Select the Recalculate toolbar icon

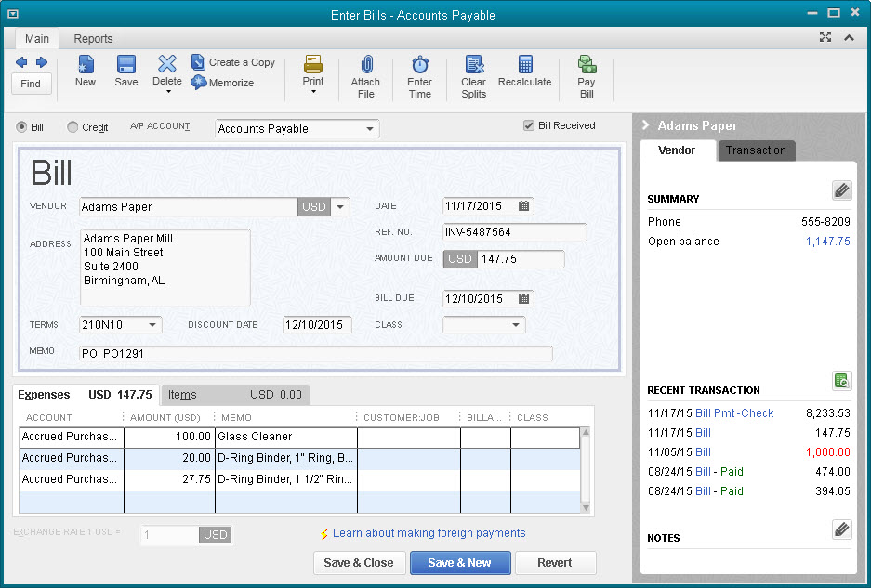524,68
